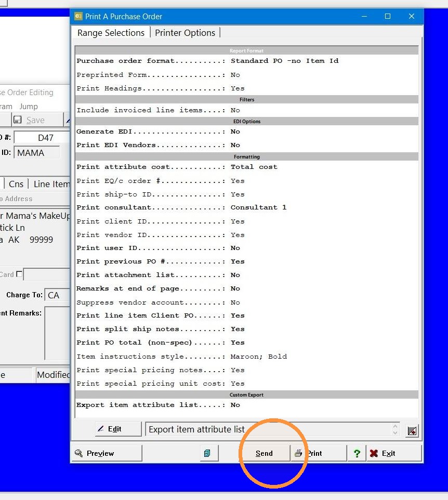The image size is (448, 500).
Task: Select the Print user ID row
Action: coord(247,248)
